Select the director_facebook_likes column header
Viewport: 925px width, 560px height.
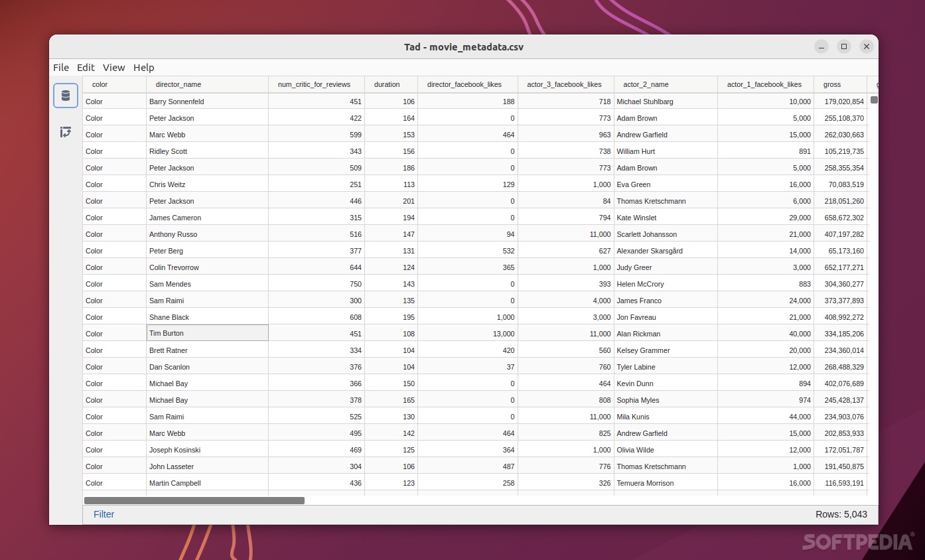pos(468,84)
